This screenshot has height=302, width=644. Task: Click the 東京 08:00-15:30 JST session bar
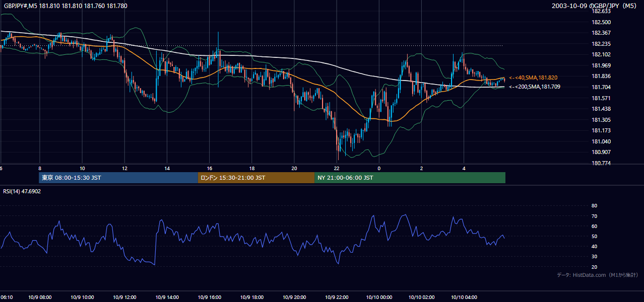point(118,178)
